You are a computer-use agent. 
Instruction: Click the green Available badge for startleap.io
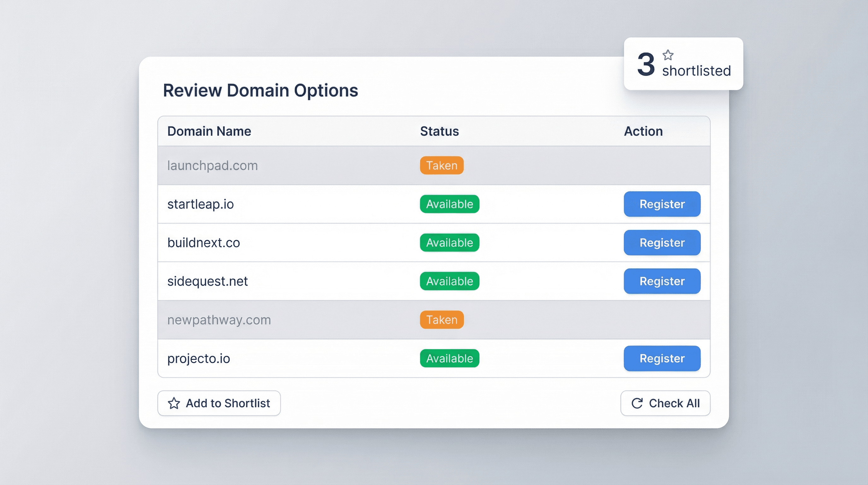pos(449,204)
